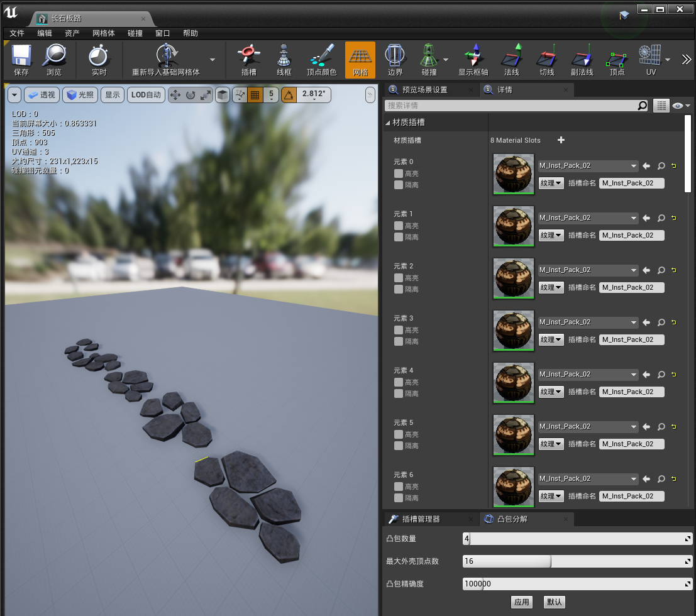The width and height of the screenshot is (696, 616).
Task: Click the 默认 button
Action: [x=555, y=602]
